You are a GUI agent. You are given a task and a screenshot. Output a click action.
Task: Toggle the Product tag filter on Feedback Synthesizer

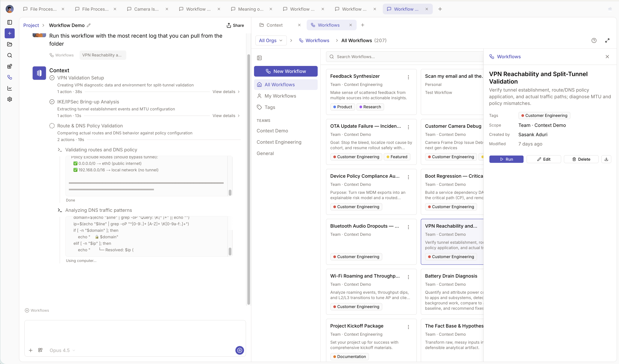(342, 107)
